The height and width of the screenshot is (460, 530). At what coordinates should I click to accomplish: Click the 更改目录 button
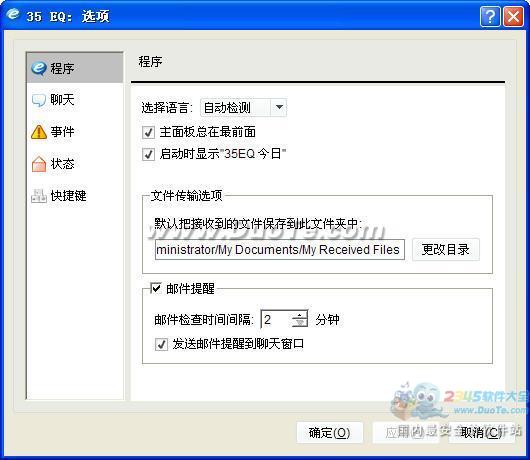[445, 249]
